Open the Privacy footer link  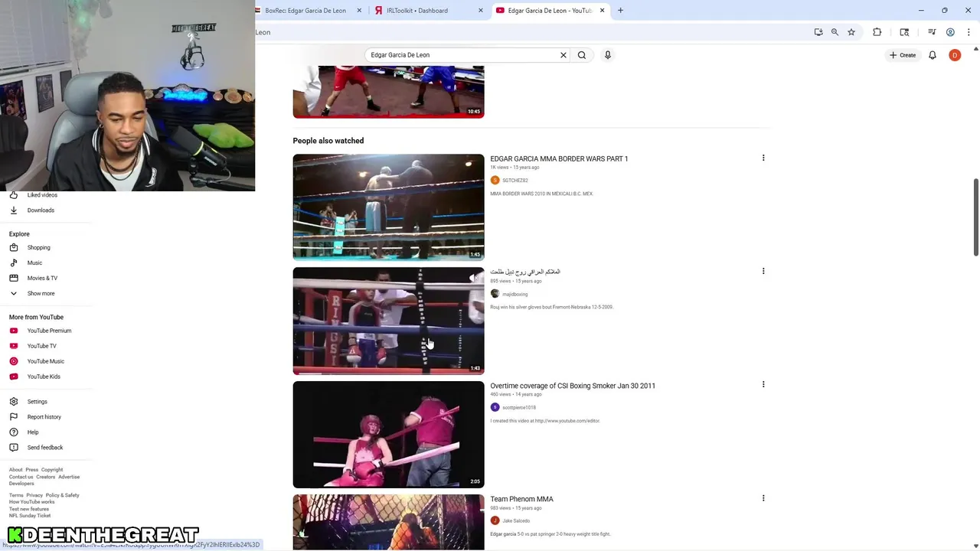point(34,495)
